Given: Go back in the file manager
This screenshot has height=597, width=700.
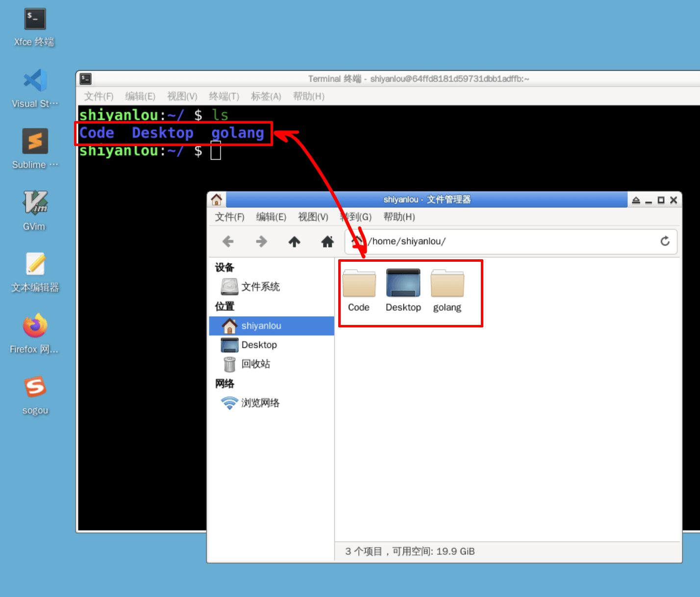Looking at the screenshot, I should point(228,241).
